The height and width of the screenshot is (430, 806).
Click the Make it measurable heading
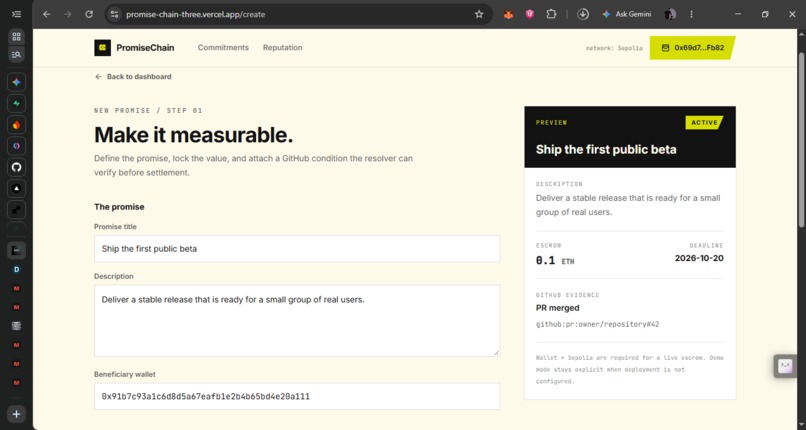tap(193, 135)
